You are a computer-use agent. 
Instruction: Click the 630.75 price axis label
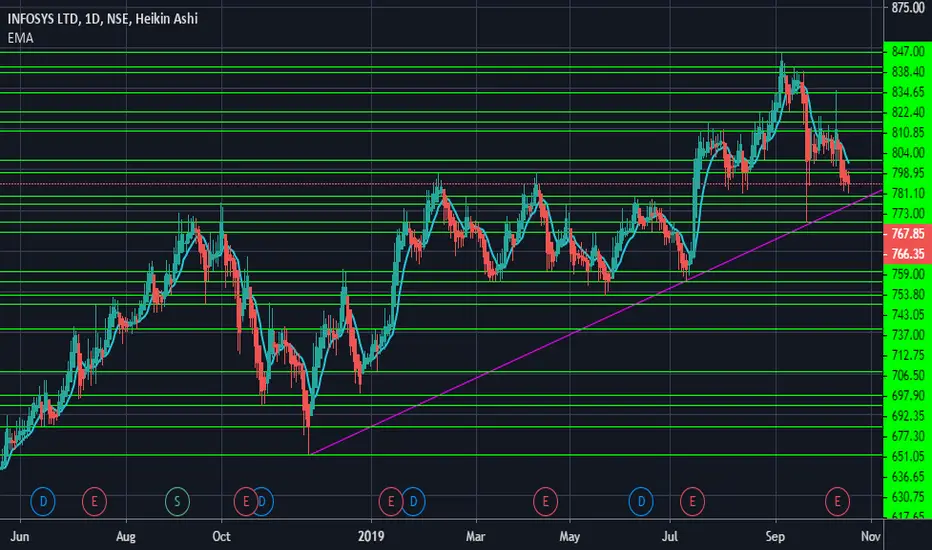click(908, 496)
